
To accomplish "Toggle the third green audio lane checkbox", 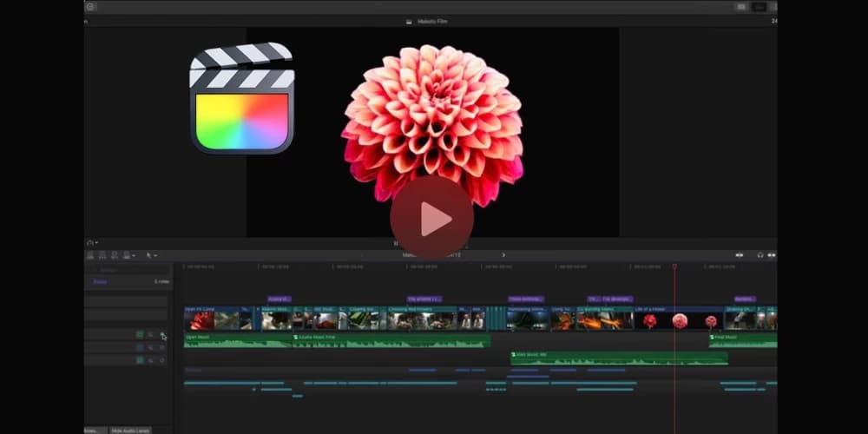I will [x=139, y=359].
